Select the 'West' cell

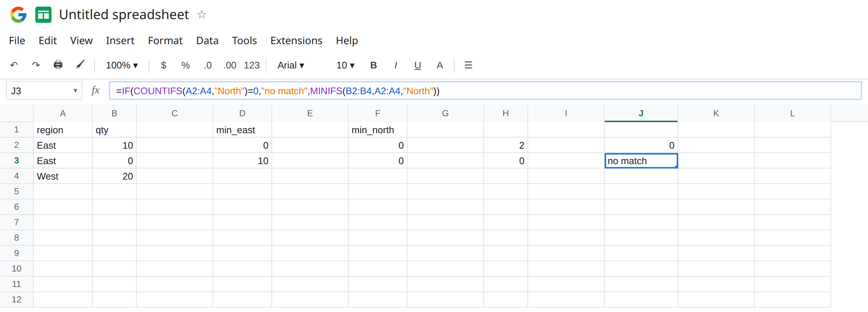click(x=63, y=176)
